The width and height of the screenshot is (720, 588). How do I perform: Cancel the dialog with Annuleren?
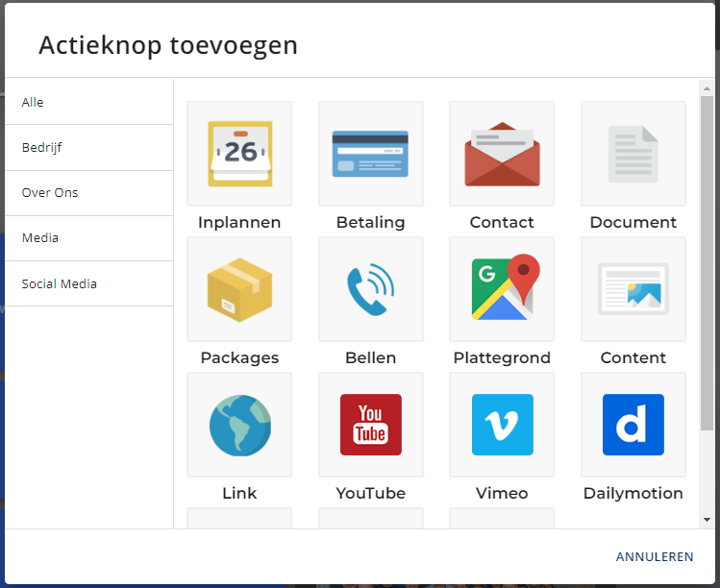click(x=655, y=557)
